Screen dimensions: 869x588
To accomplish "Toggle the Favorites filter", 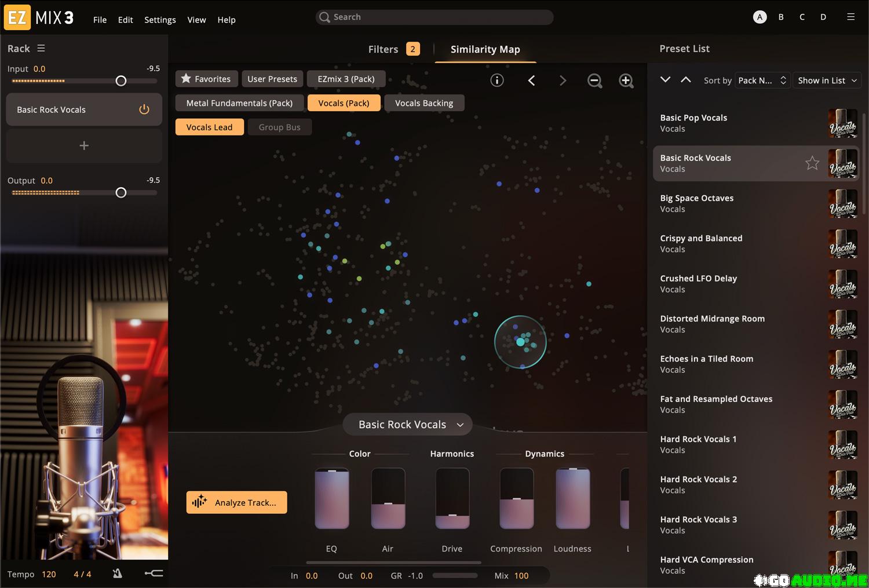I will pyautogui.click(x=206, y=79).
